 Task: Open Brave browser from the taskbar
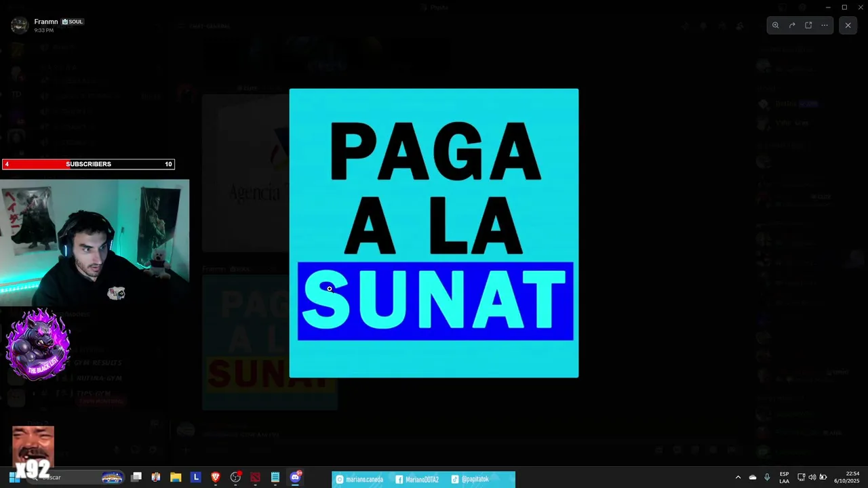(x=216, y=477)
